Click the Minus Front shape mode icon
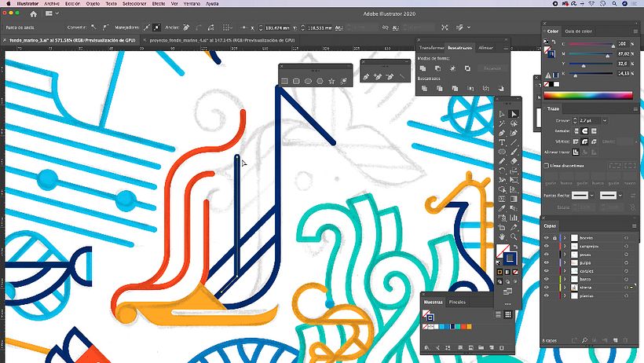644x363 pixels. (x=437, y=68)
